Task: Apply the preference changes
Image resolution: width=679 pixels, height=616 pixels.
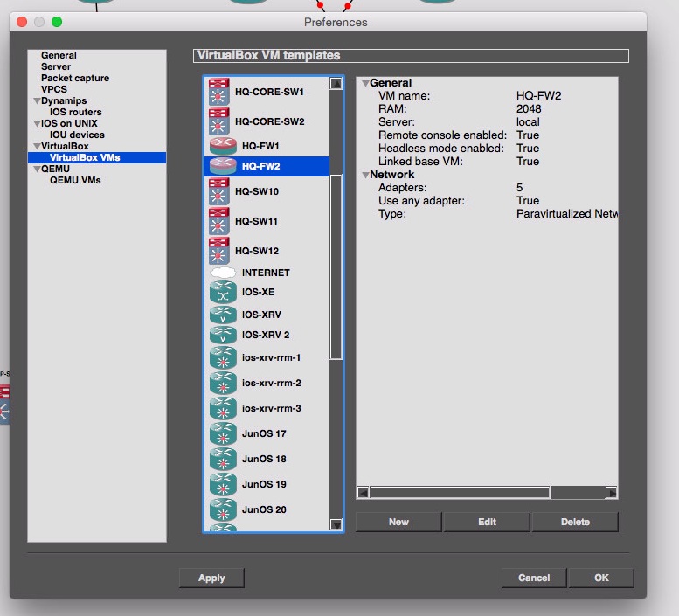Action: click(x=211, y=578)
